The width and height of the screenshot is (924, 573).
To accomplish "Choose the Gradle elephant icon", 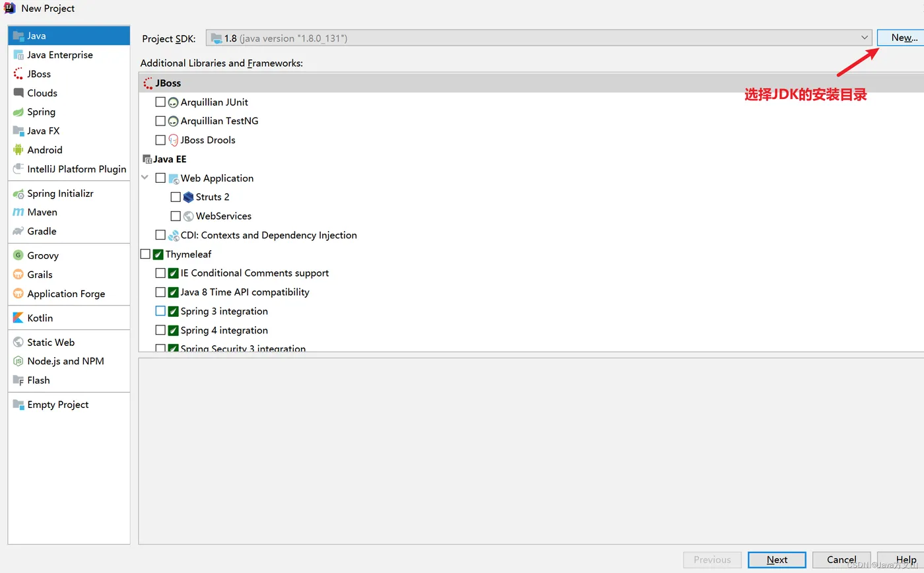I will pyautogui.click(x=18, y=231).
